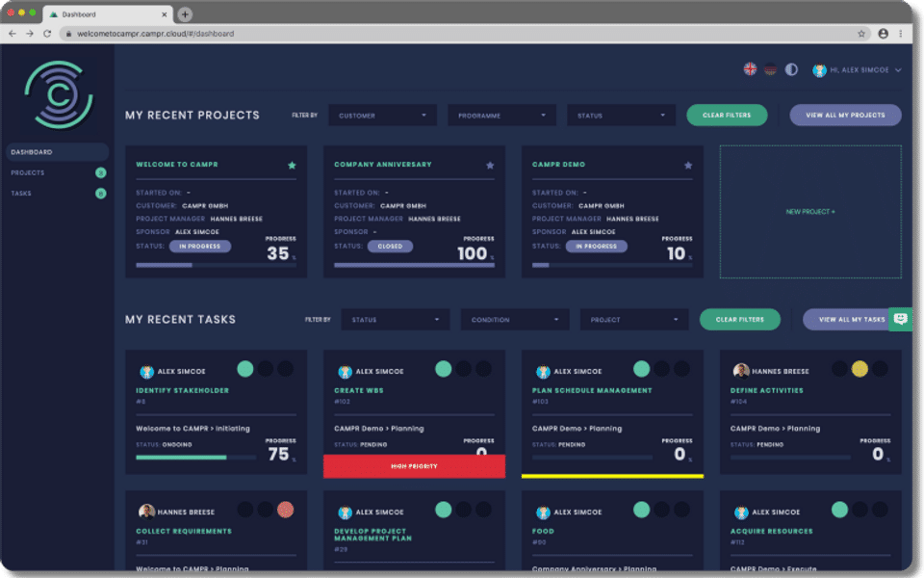The width and height of the screenshot is (924, 578).
Task: Click Closed status badge on Company Anniversary
Action: tap(390, 246)
